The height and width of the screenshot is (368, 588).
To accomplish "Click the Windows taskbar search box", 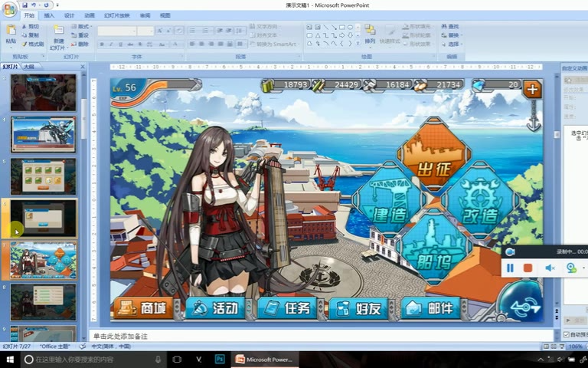I will (x=93, y=360).
